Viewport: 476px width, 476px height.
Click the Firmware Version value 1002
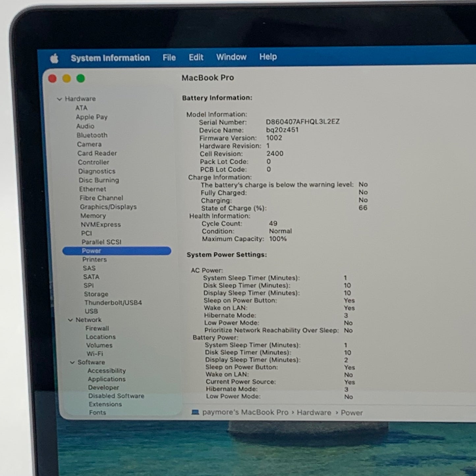tap(274, 138)
